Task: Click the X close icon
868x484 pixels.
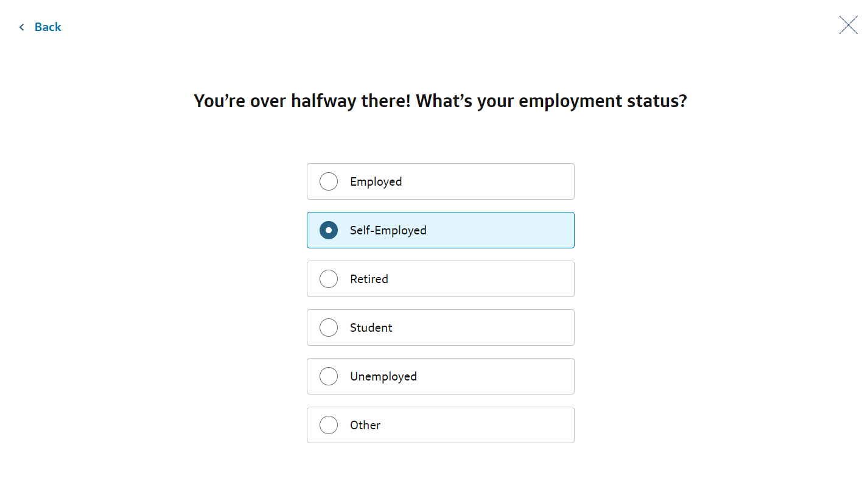Action: click(848, 25)
